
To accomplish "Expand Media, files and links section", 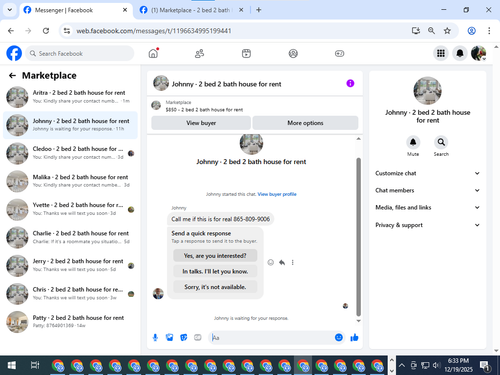I will [x=427, y=208].
